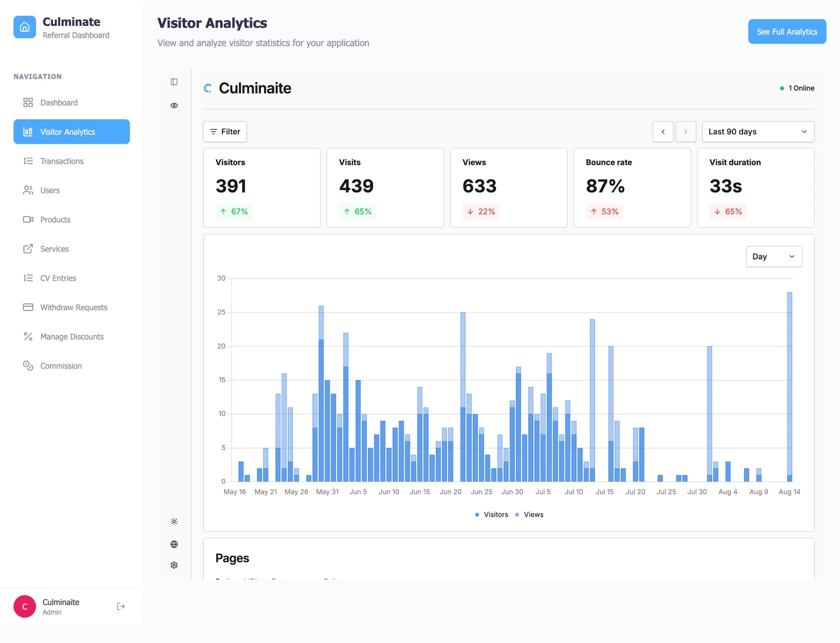
Task: Click the Dashboard grid icon
Action: coord(28,103)
